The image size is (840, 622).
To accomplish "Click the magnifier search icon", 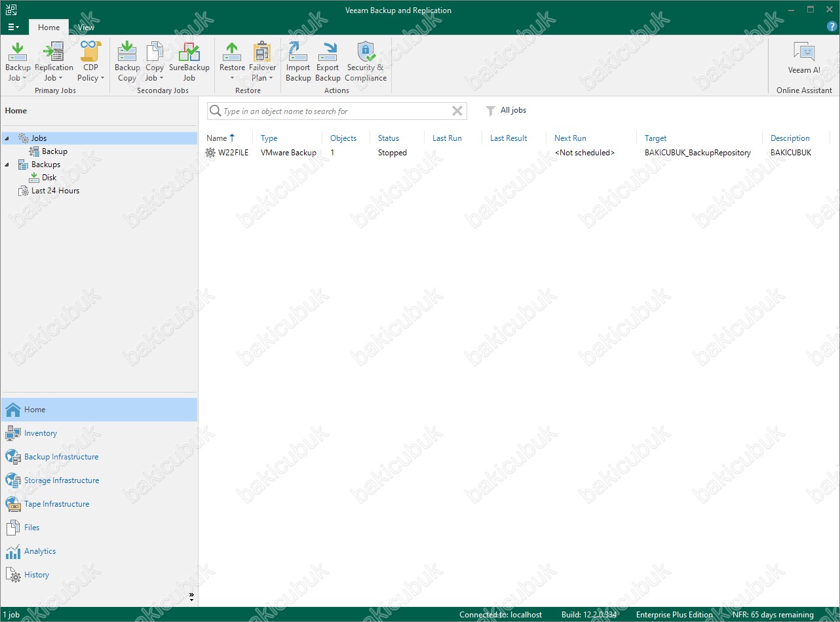I will [215, 111].
